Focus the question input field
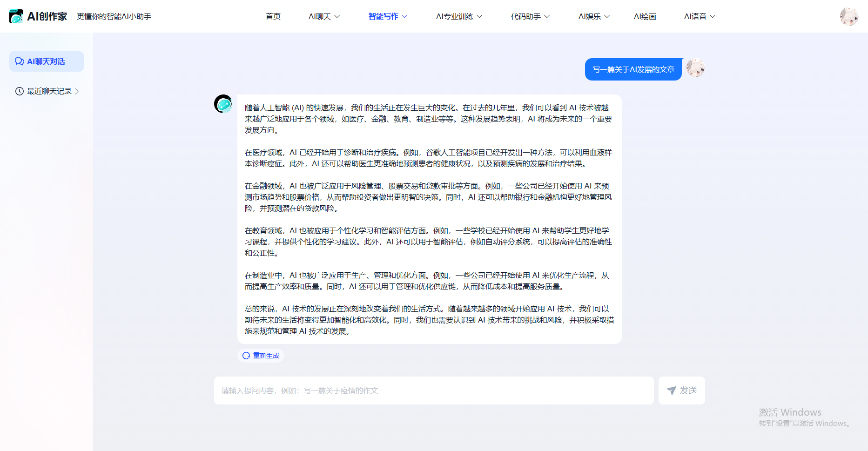Viewport: 868px width, 451px height. coord(434,390)
